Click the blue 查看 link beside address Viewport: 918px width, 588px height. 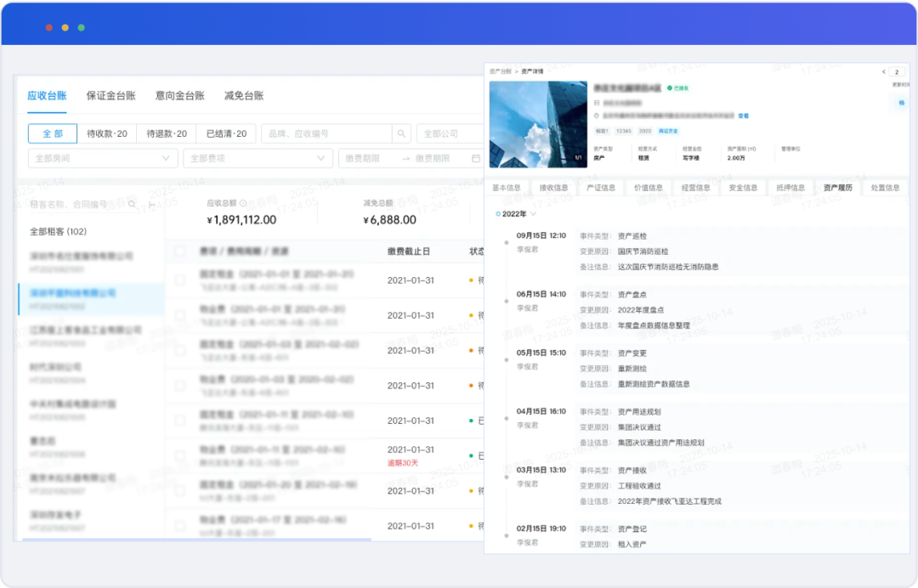743,116
